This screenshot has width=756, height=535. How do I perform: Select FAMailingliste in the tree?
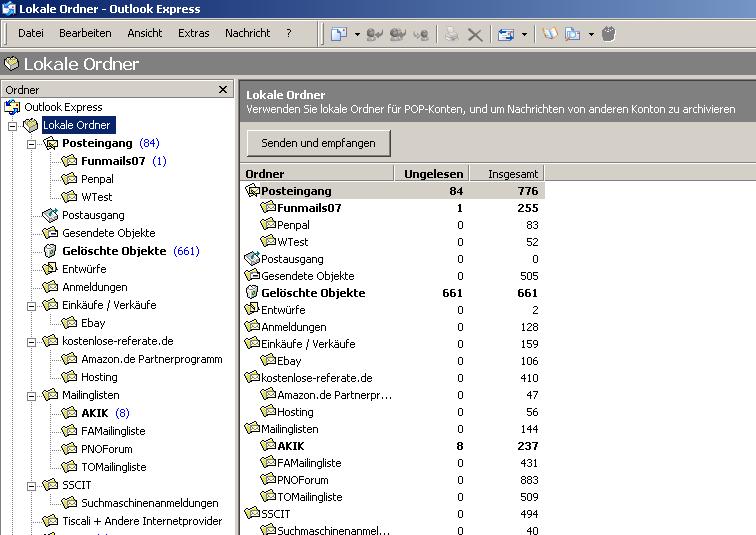113,431
